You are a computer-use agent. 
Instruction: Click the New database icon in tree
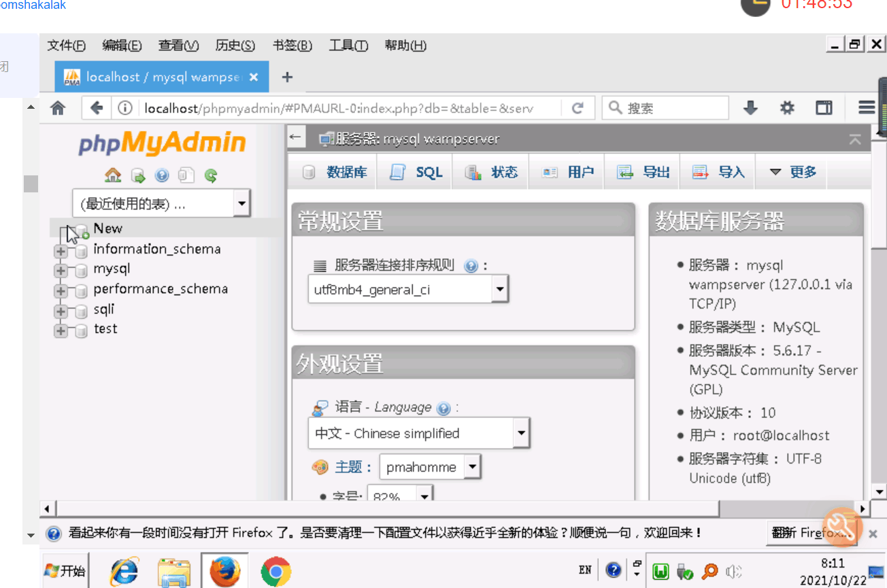82,231
